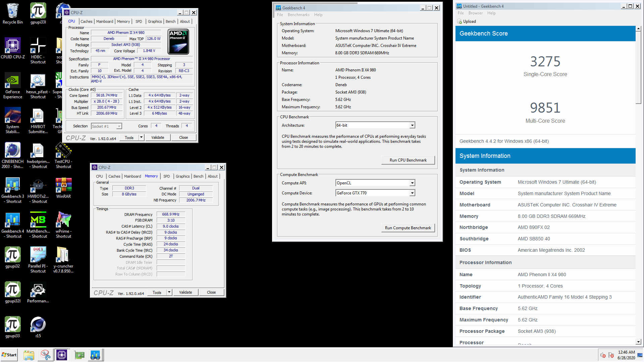This screenshot has width=644, height=362.
Task: Click CPU-Z taskbar icon
Action: [x=62, y=355]
